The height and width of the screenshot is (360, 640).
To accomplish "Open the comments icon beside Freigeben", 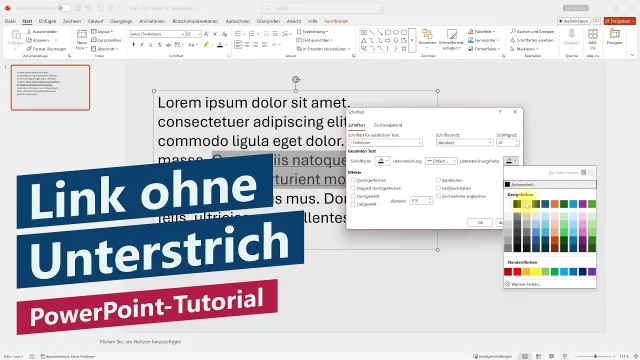I will point(597,21).
